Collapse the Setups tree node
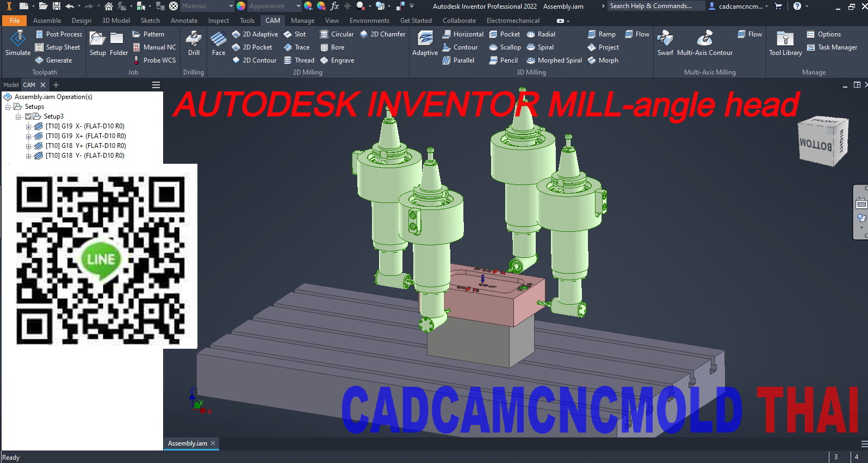This screenshot has height=463, width=868. [x=8, y=107]
